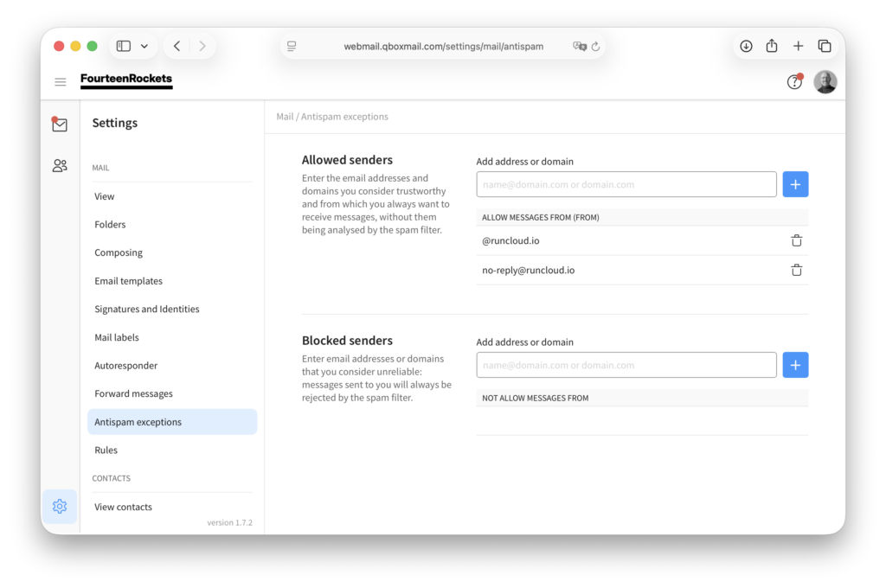886x588 pixels.
Task: Open the Autoresponder settings item
Action: (x=126, y=366)
